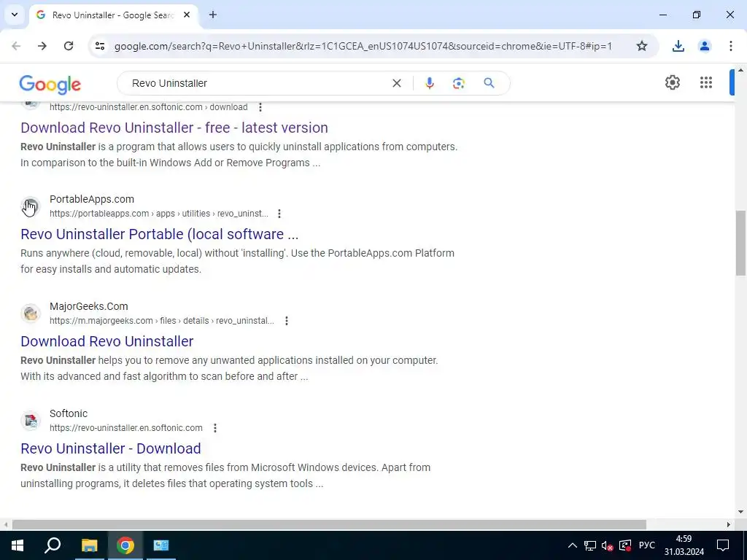Open Windows Start menu

click(18, 545)
